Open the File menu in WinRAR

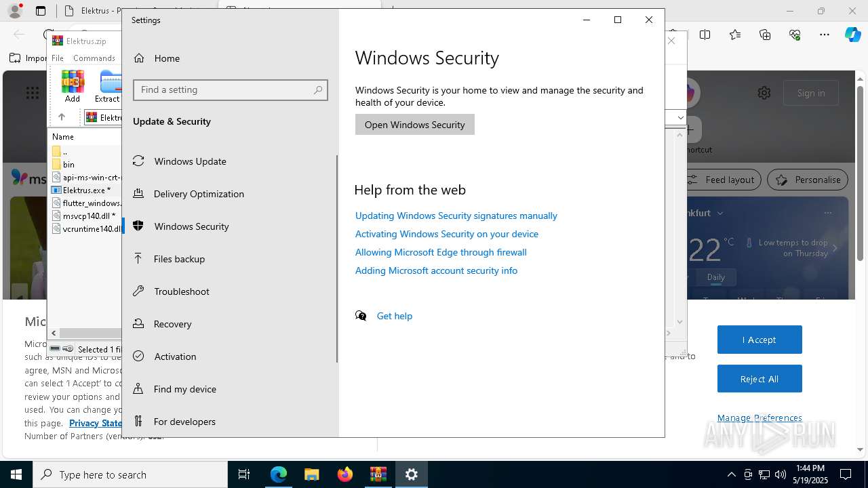[x=58, y=58]
